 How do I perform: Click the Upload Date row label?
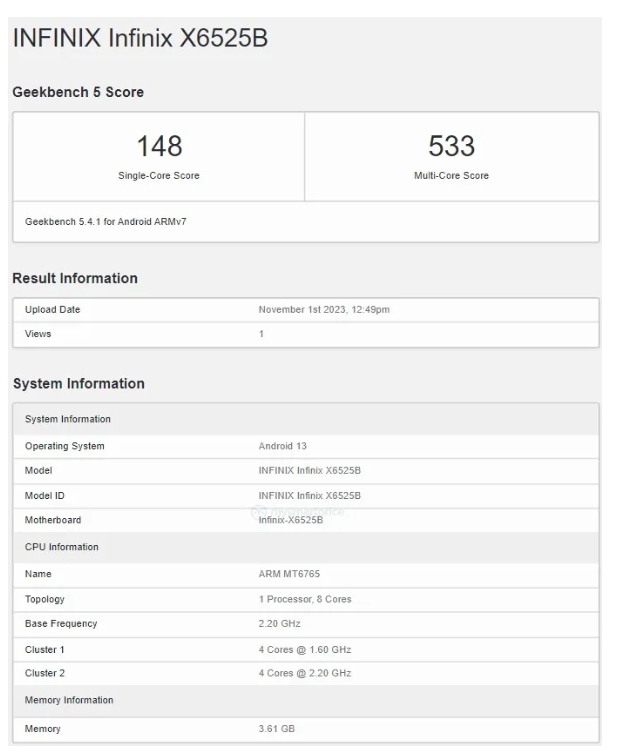52,310
